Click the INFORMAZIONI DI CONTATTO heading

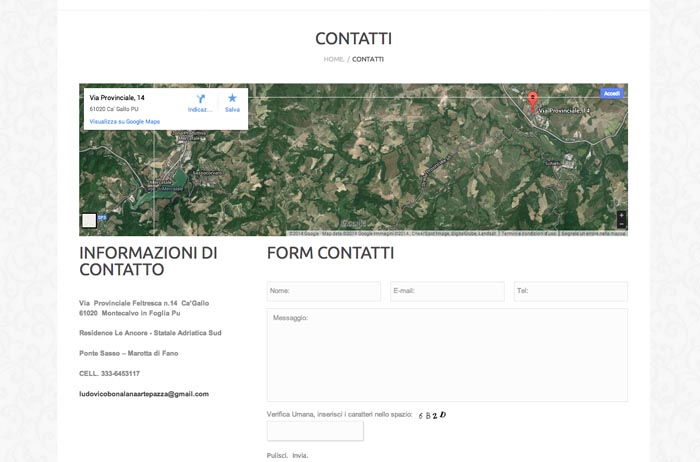tap(148, 261)
